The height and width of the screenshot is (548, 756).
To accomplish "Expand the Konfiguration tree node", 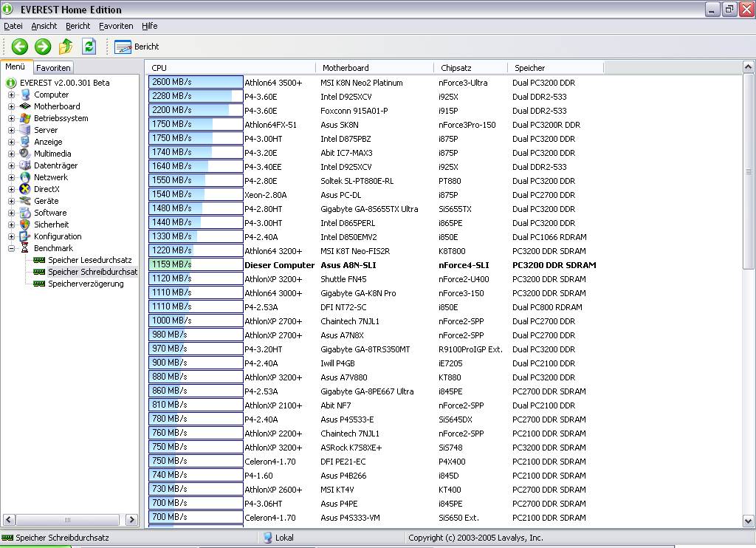I will point(11,236).
